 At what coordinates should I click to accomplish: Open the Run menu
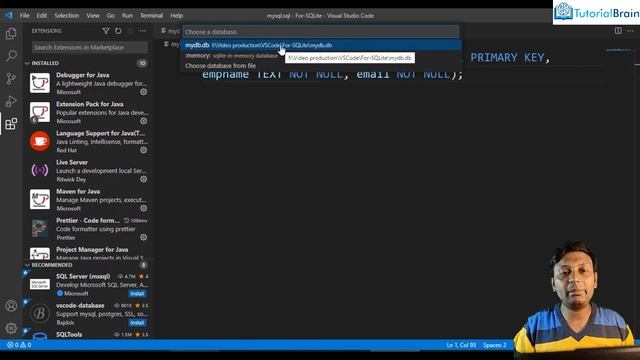(127, 16)
